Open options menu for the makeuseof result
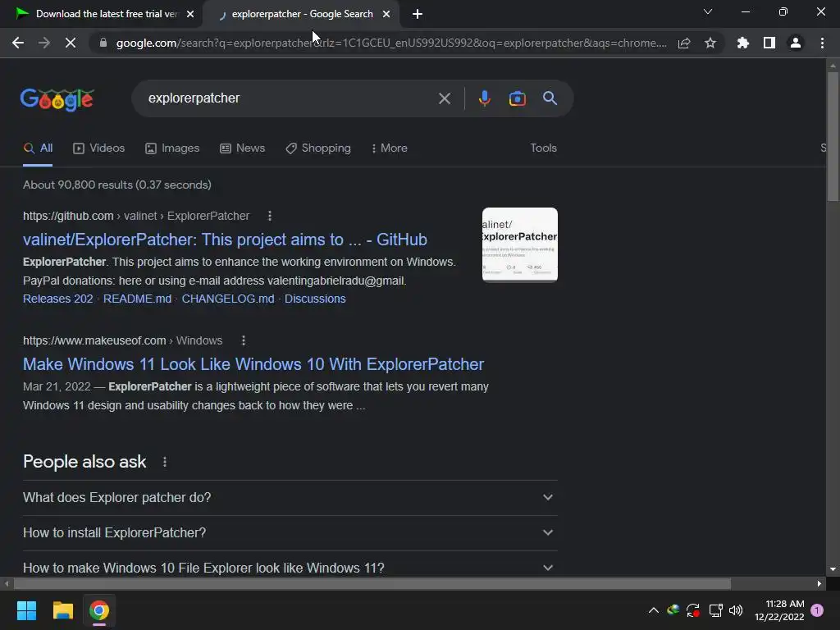840x630 pixels. pos(243,340)
